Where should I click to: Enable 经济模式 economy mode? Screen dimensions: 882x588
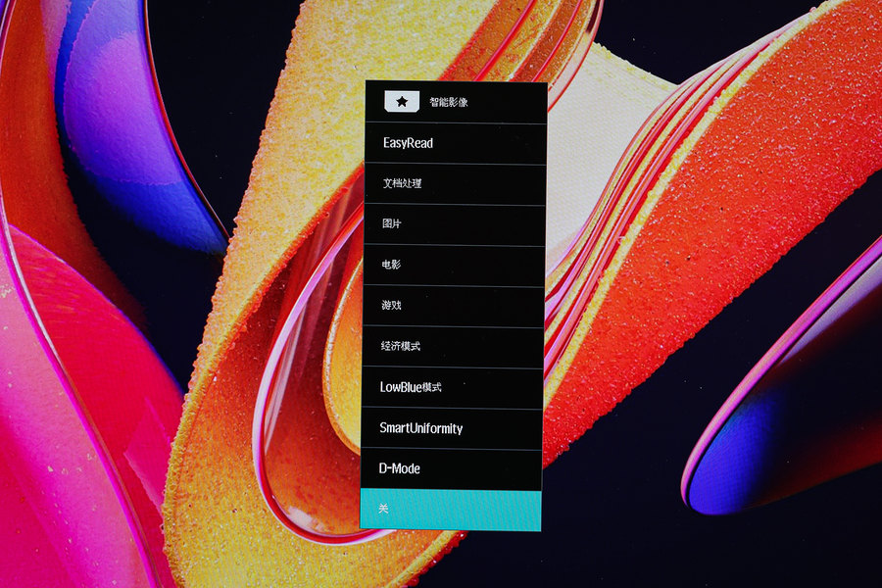click(x=401, y=347)
